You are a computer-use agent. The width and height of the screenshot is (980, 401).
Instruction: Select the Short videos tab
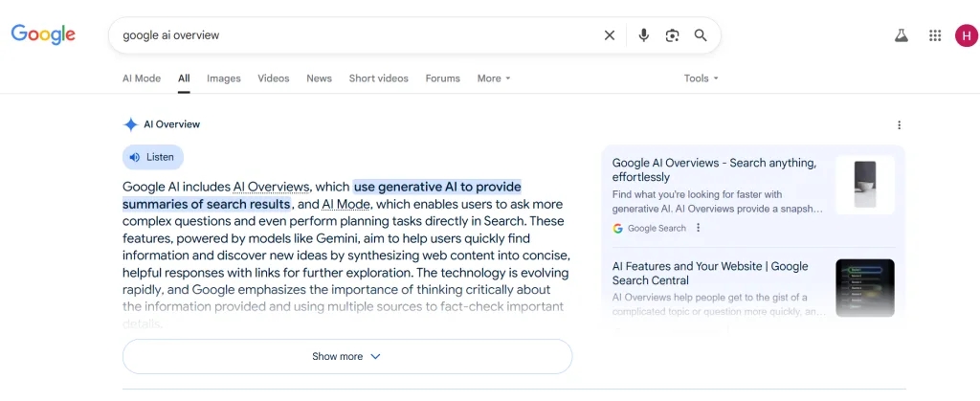coord(378,78)
